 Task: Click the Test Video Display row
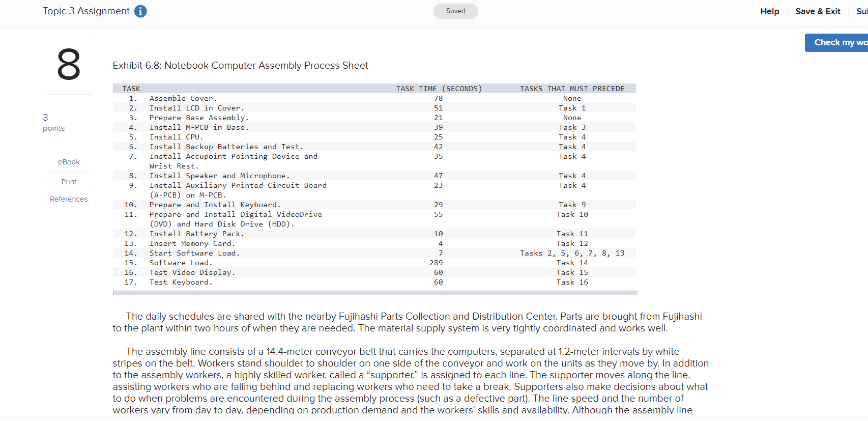pos(374,272)
